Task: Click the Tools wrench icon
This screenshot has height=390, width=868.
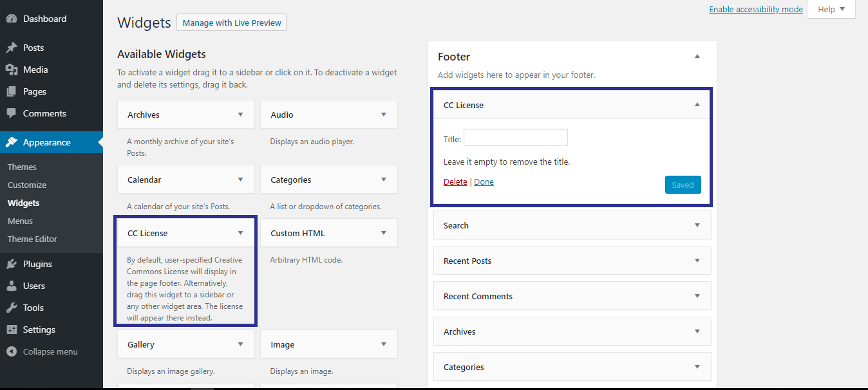Action: pos(12,308)
